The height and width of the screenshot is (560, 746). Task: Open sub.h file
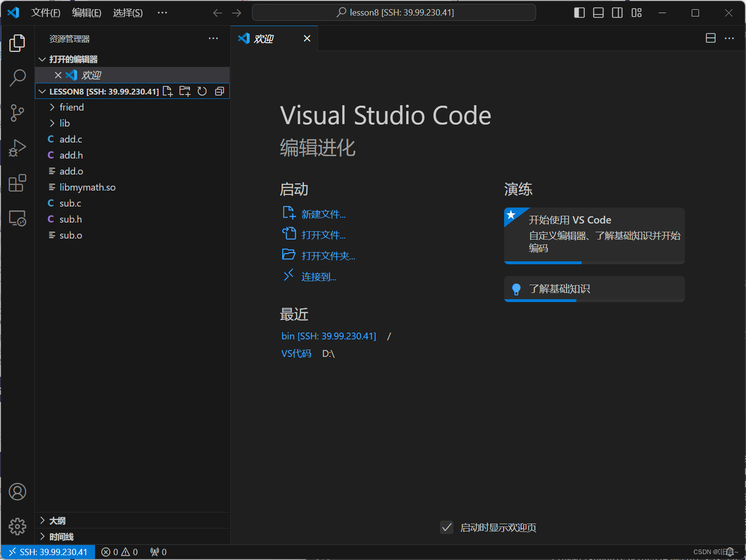132,219
